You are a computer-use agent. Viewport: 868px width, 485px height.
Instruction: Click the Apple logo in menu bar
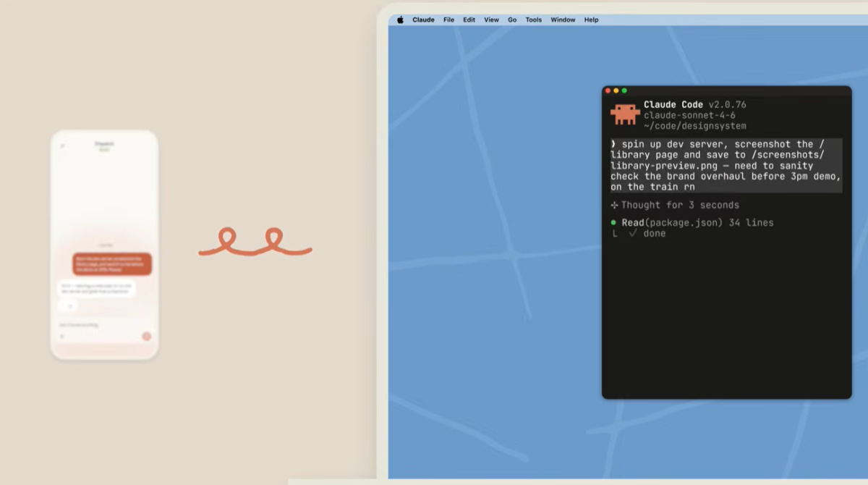coord(400,20)
